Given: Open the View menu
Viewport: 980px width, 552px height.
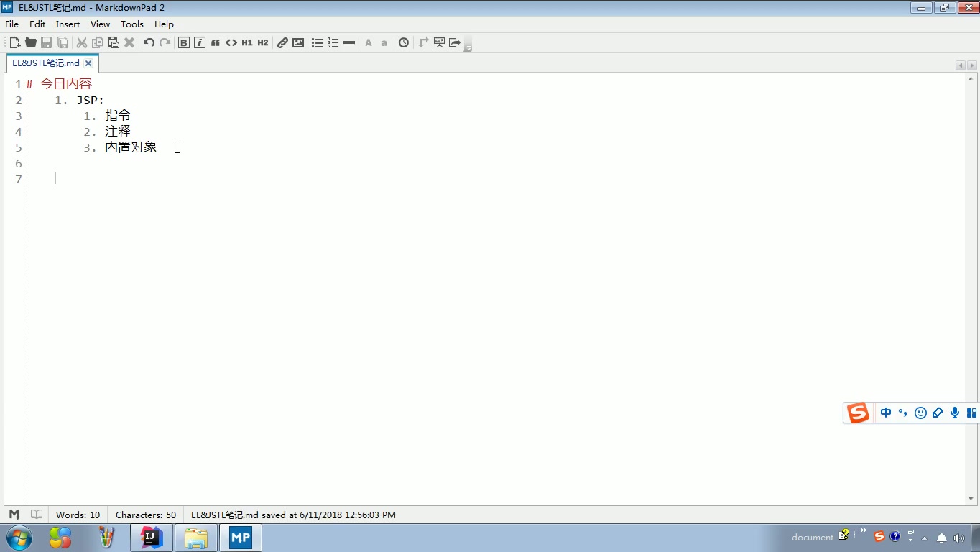Looking at the screenshot, I should point(100,24).
